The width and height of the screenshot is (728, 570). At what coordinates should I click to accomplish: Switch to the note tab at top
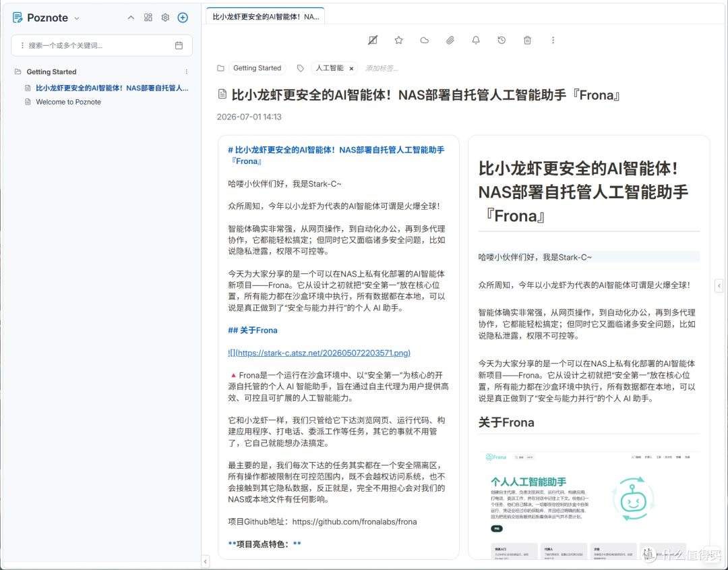tap(266, 17)
